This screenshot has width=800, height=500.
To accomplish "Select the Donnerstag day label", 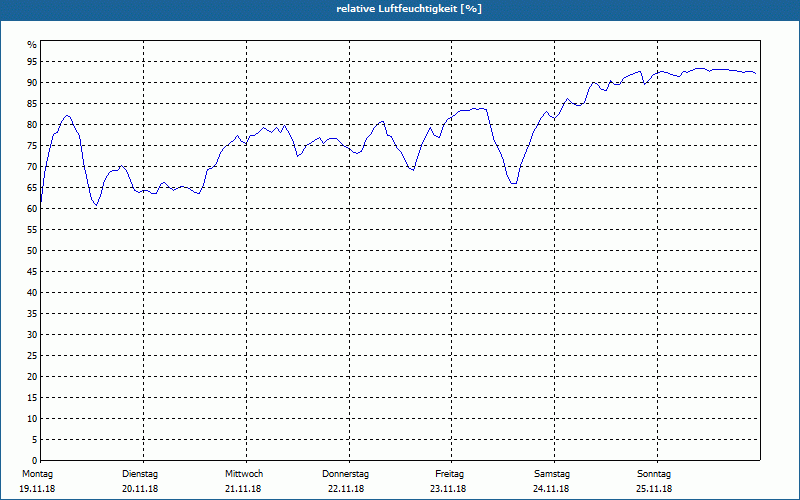I will (x=345, y=474).
